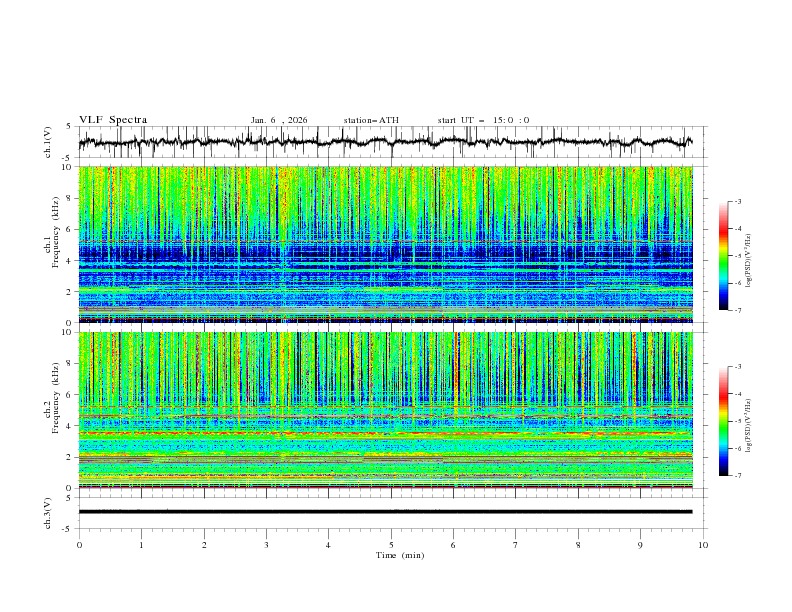Click the "5" tick on ch.1(V) axis
This screenshot has height=612, width=792.
(69, 126)
